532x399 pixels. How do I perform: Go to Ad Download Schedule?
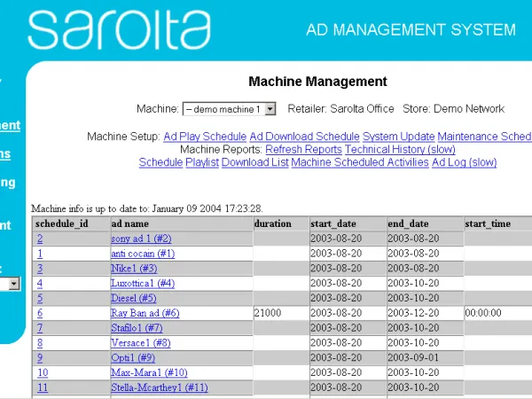(304, 137)
